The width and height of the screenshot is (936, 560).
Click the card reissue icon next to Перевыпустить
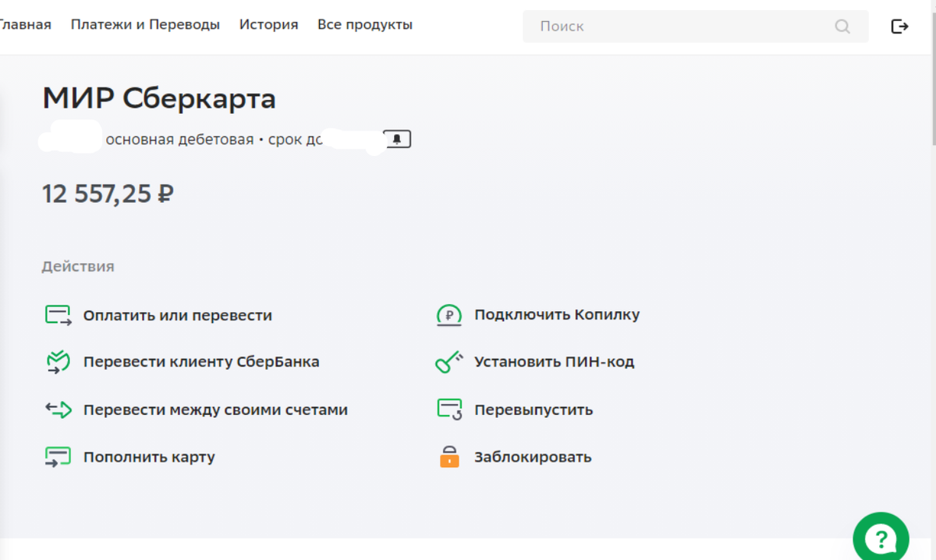pos(448,409)
